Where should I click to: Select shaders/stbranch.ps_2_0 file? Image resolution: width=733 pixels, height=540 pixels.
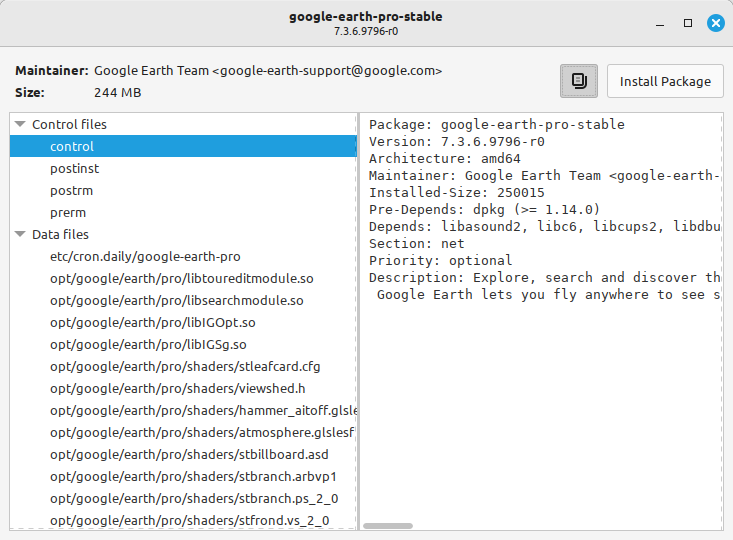coord(183,498)
